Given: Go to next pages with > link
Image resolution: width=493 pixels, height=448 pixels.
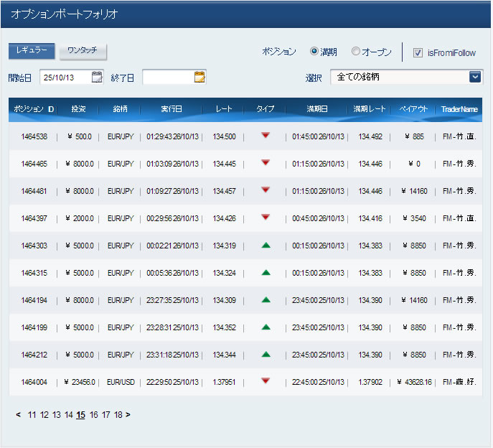Looking at the screenshot, I should point(128,415).
